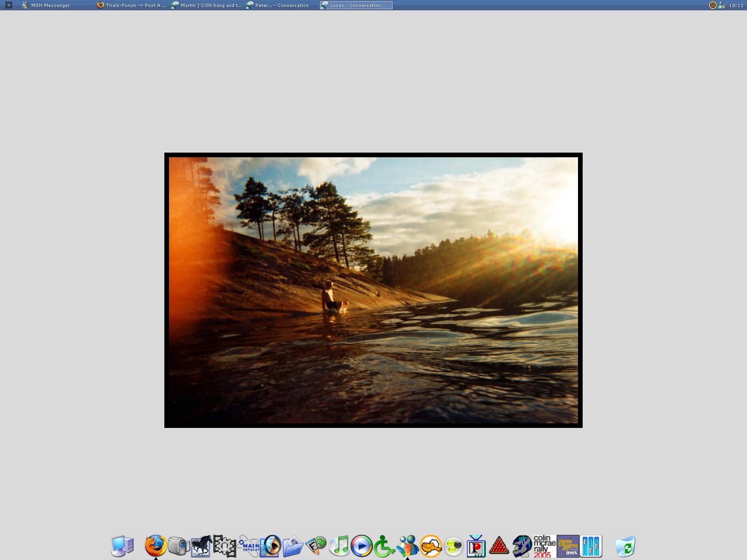The height and width of the screenshot is (560, 747).
Task: Launch Windows Media Player from dock
Action: (x=362, y=546)
